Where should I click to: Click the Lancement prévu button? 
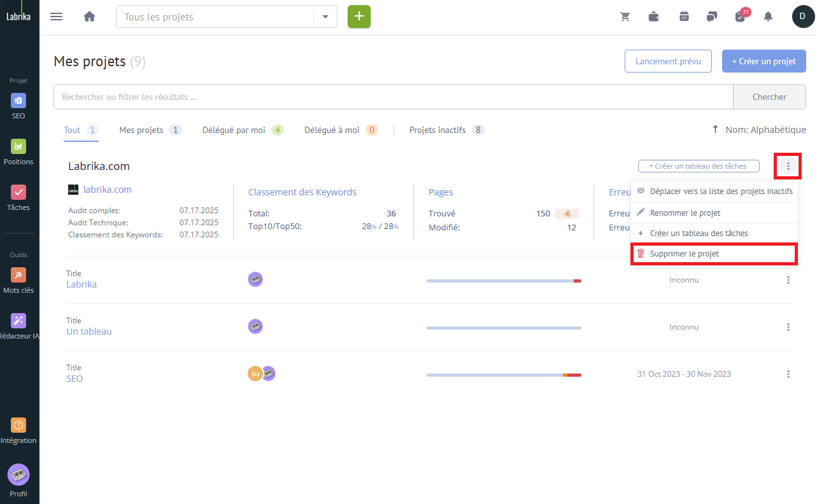coord(668,61)
